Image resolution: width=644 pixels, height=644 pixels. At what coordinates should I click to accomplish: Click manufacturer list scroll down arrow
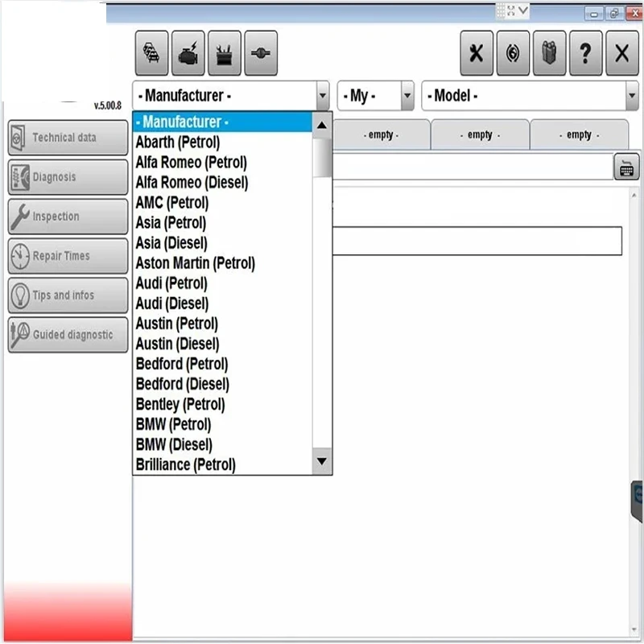322,461
